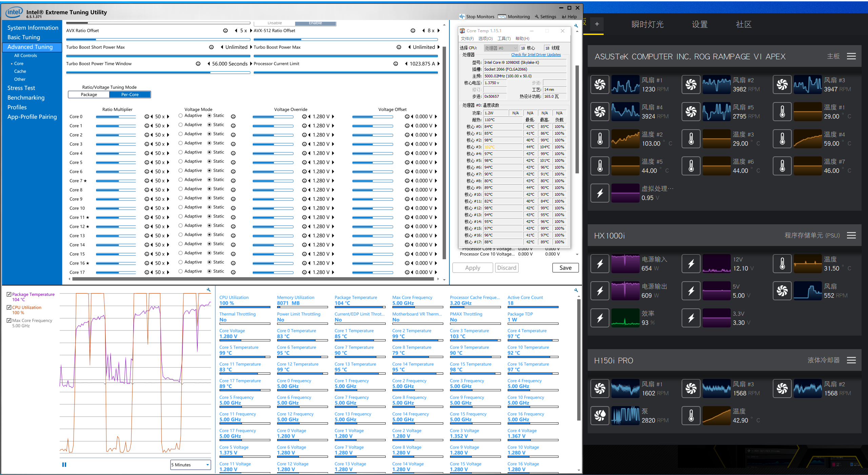Click the Discard button in XTU
The image size is (868, 475).
click(x=507, y=268)
